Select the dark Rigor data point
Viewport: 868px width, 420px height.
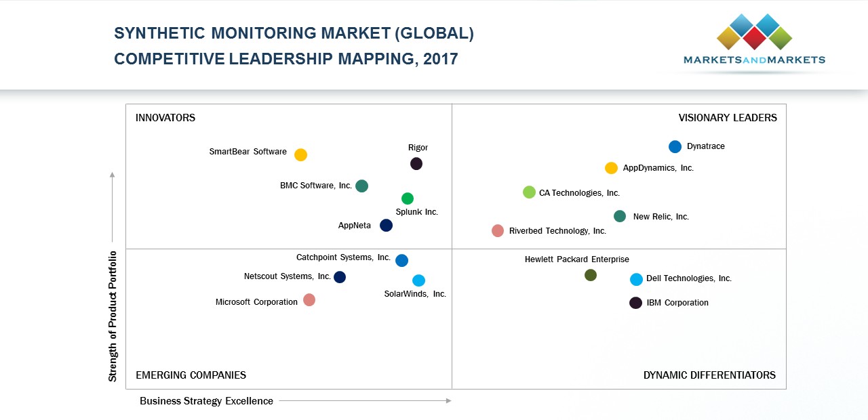[416, 163]
